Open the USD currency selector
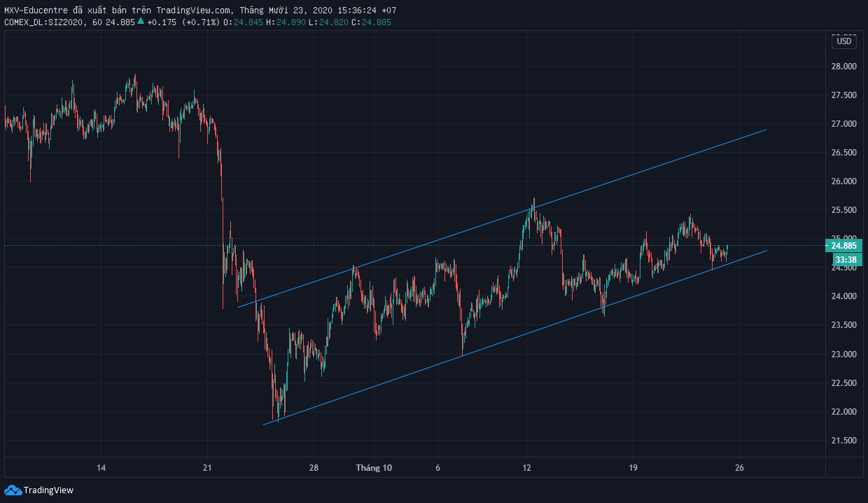This screenshot has width=868, height=503. (x=844, y=41)
